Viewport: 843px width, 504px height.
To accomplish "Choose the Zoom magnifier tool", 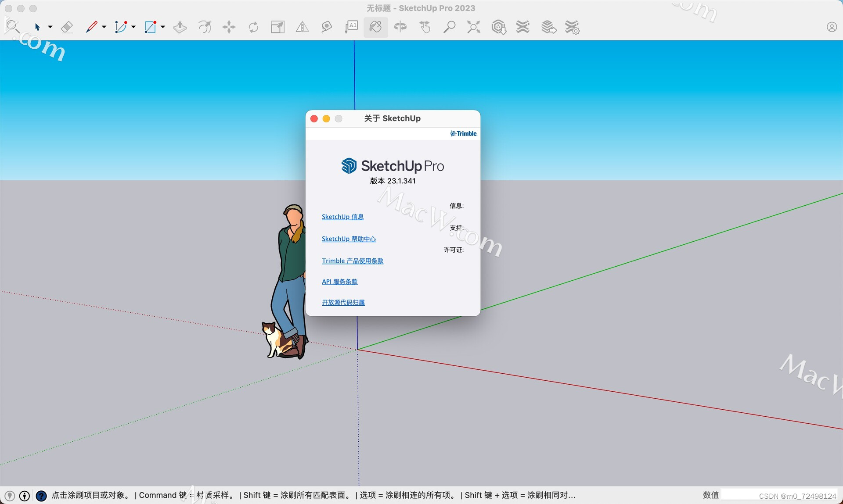I will (449, 27).
